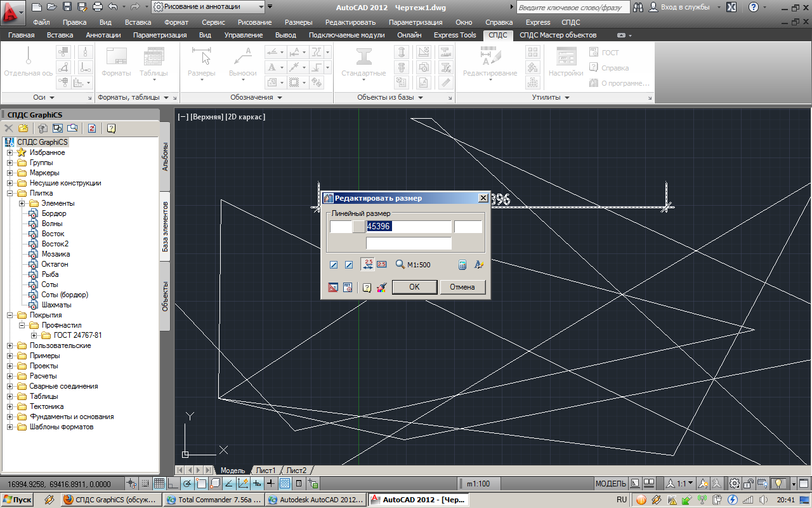Click the Отмена button

pyautogui.click(x=462, y=287)
